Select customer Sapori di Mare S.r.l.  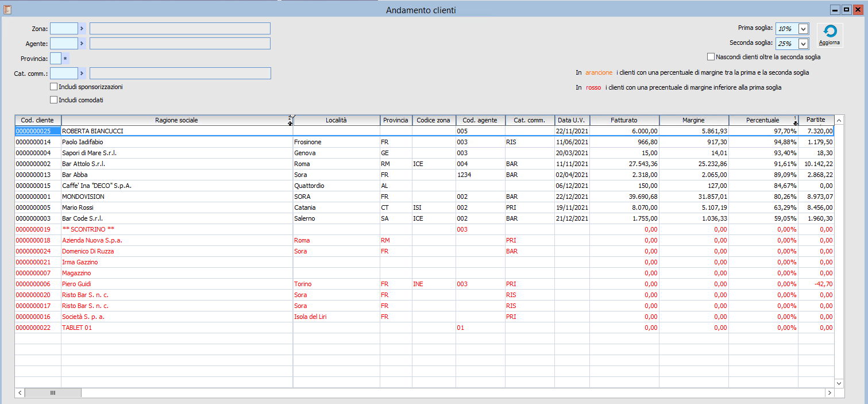89,153
